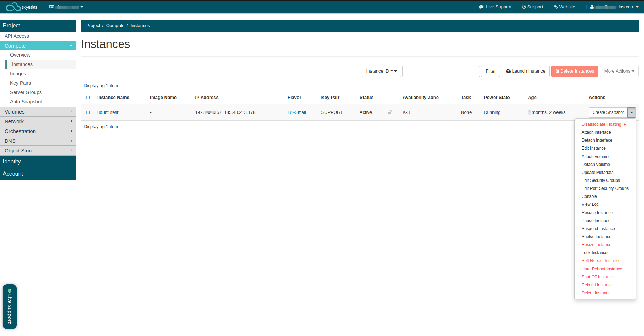Click the unlocked padlock icon in row
Viewport: 644px width, 336px height.
390,112
